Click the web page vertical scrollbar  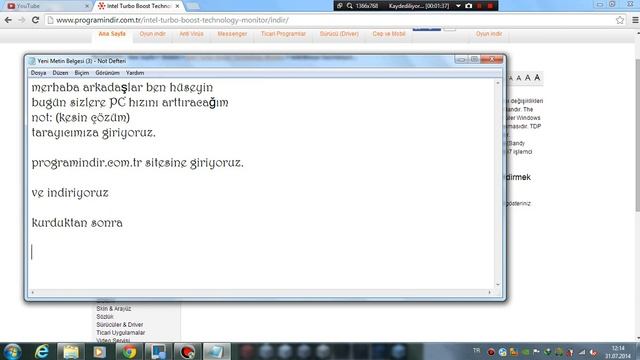(x=637, y=135)
